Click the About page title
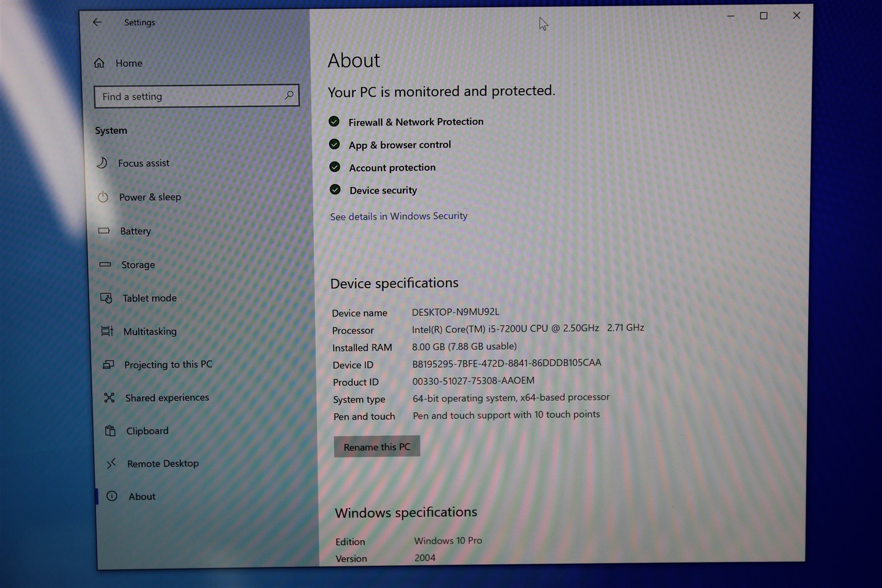 [x=354, y=61]
